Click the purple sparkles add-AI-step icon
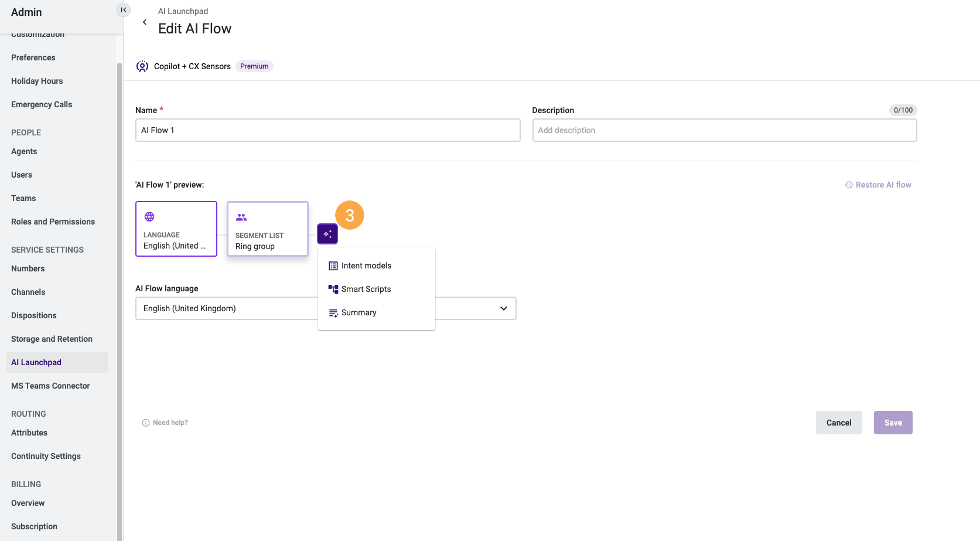The image size is (980, 541). [327, 233]
